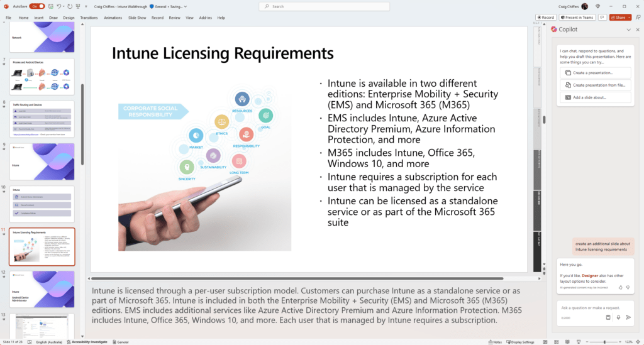The image size is (644, 345).
Task: Toggle the Notes pane button
Action: 495,342
